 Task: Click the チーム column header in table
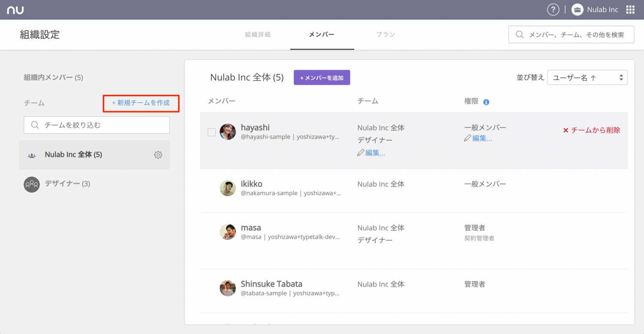pyautogui.click(x=368, y=101)
